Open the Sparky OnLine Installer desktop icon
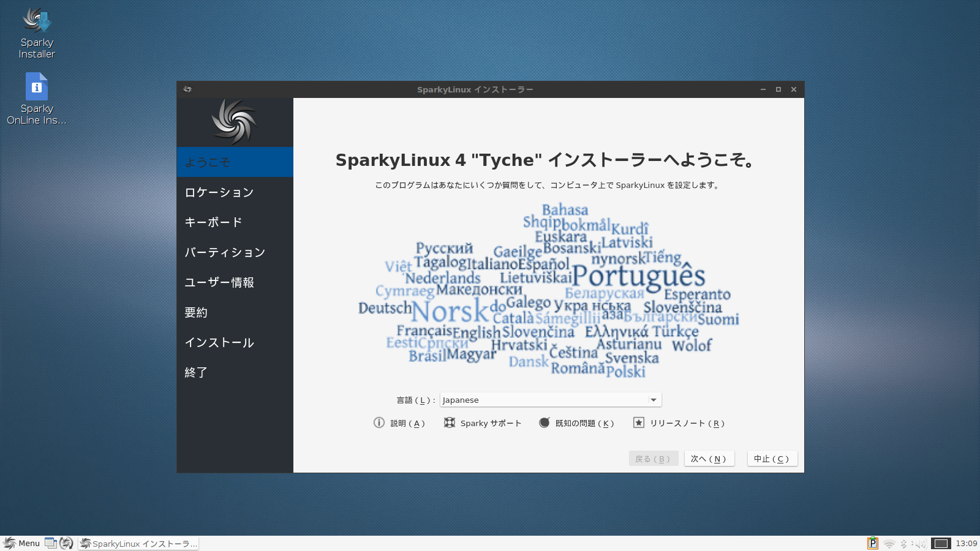The width and height of the screenshot is (980, 551). 37,99
